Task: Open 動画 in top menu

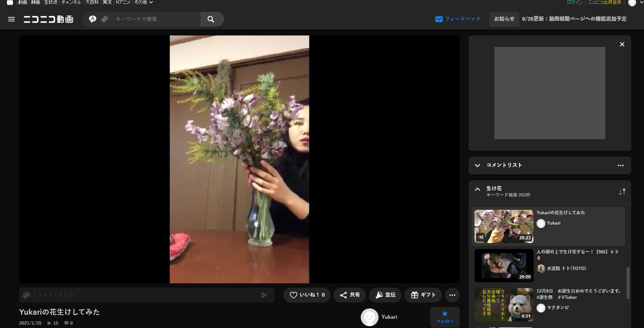Action: point(23,2)
